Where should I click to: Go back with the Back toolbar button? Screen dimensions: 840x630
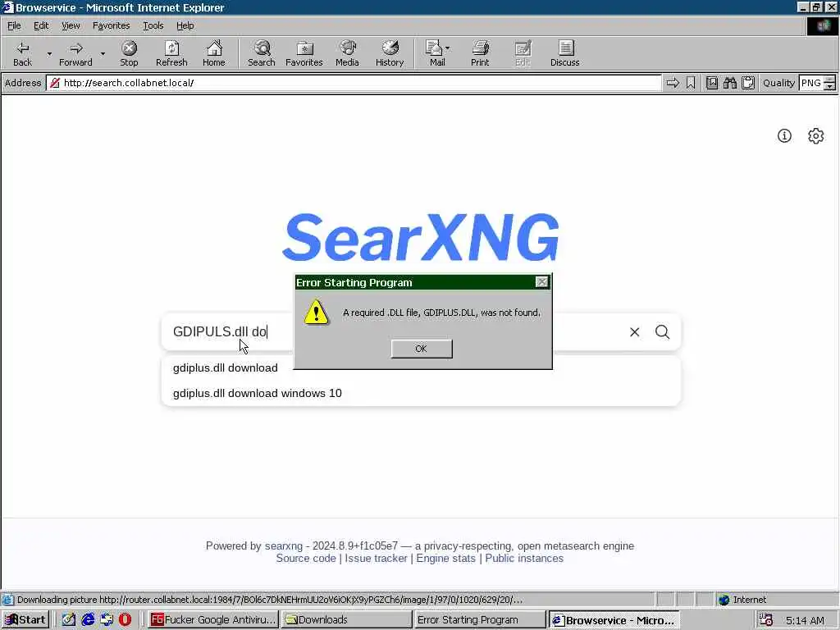[22, 53]
